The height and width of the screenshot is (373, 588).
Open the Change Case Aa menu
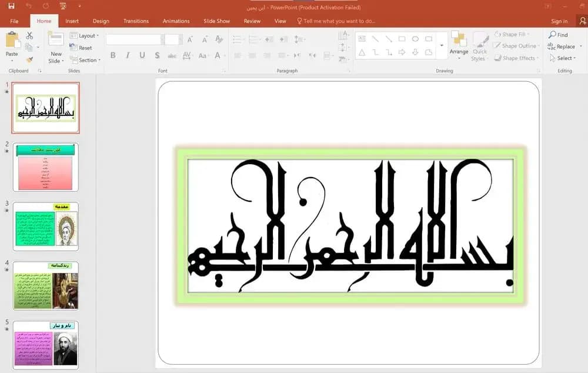coord(202,55)
